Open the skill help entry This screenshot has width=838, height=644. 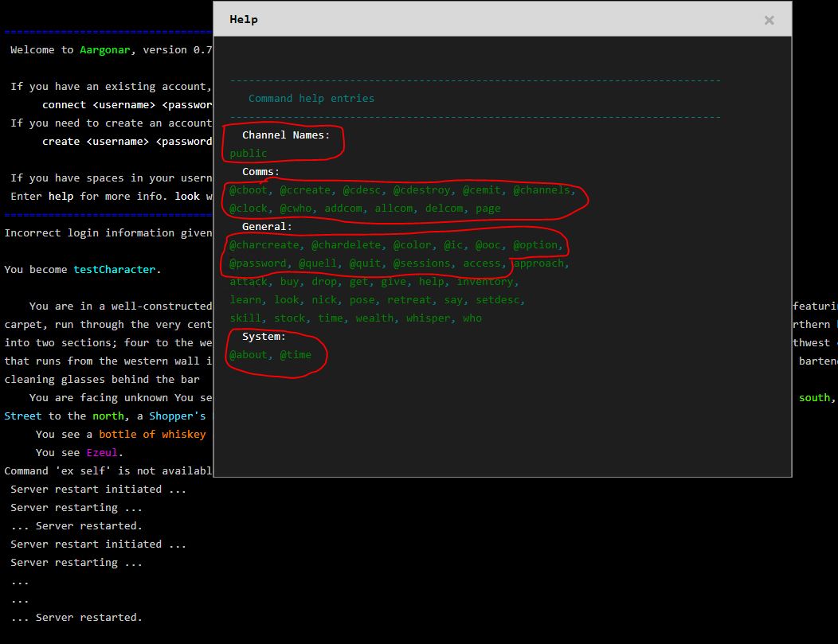(x=245, y=318)
